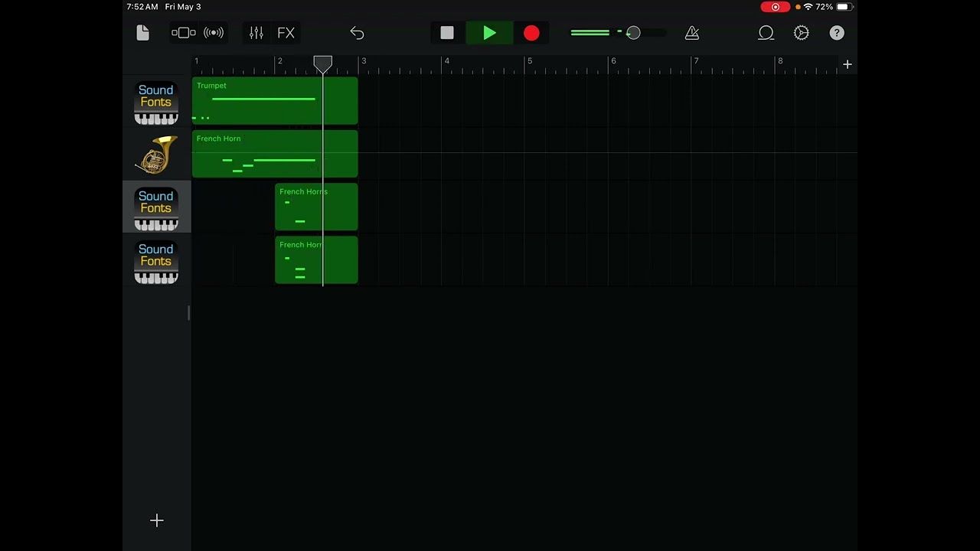The width and height of the screenshot is (980, 551).
Task: Select the French Horn region on track two
Action: [x=275, y=154]
